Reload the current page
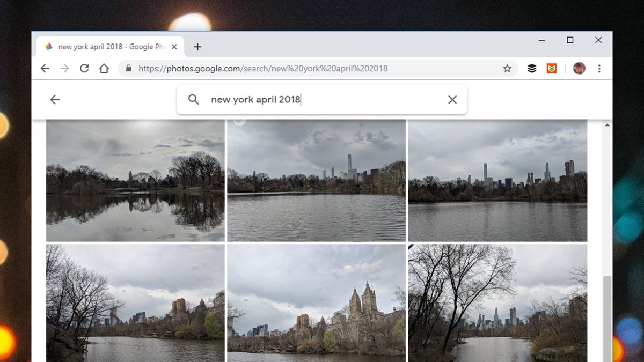The height and width of the screenshot is (362, 644). [84, 68]
